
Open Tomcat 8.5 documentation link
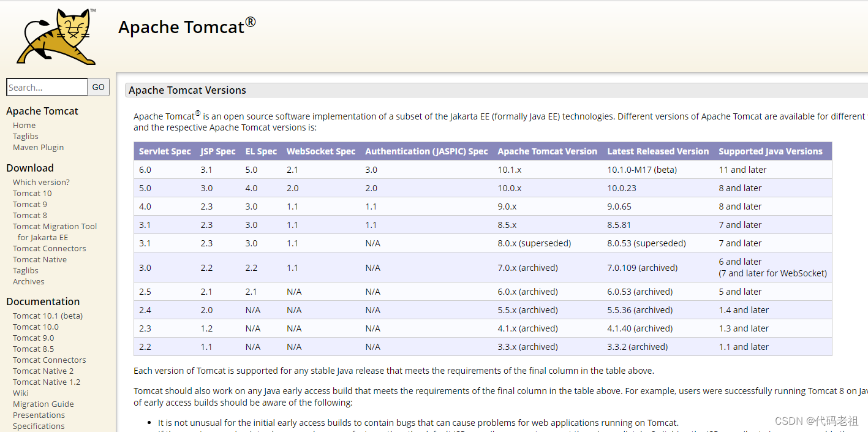[34, 349]
